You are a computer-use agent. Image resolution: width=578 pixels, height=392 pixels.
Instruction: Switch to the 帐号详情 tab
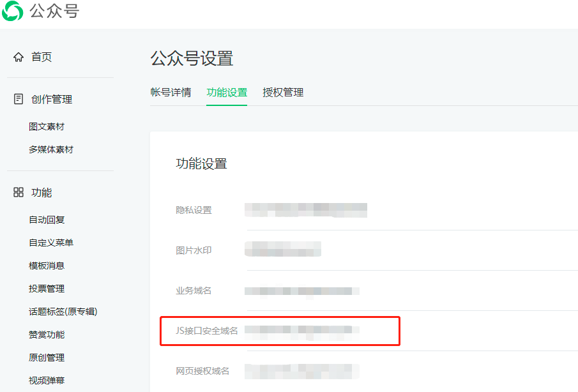click(171, 93)
